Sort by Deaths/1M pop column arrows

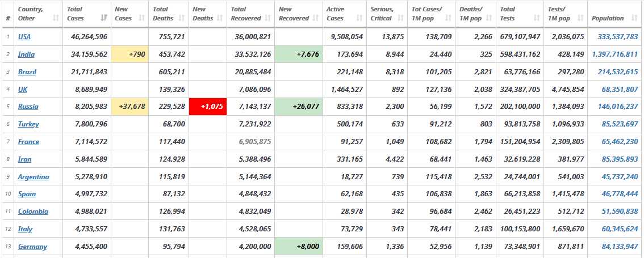[x=489, y=18]
